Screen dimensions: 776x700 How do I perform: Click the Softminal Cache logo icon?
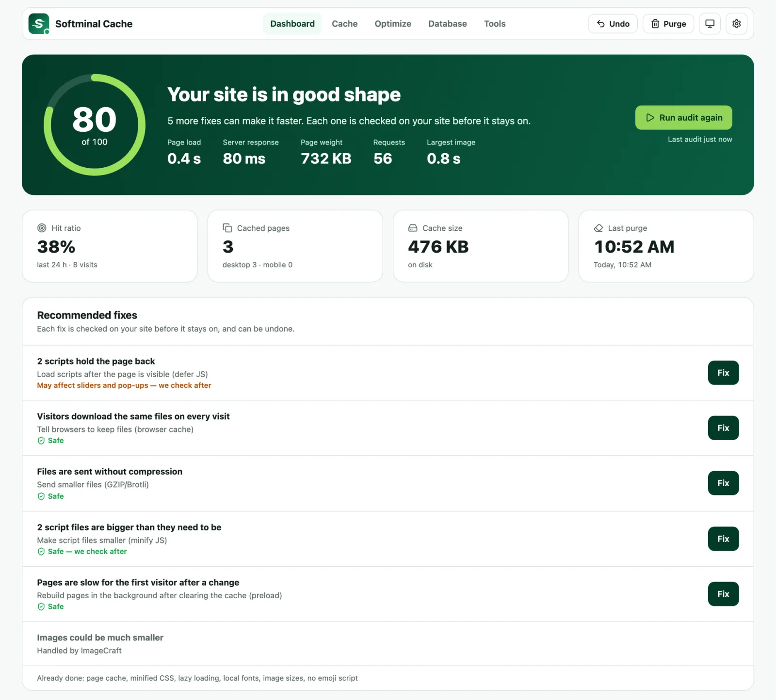tap(39, 24)
